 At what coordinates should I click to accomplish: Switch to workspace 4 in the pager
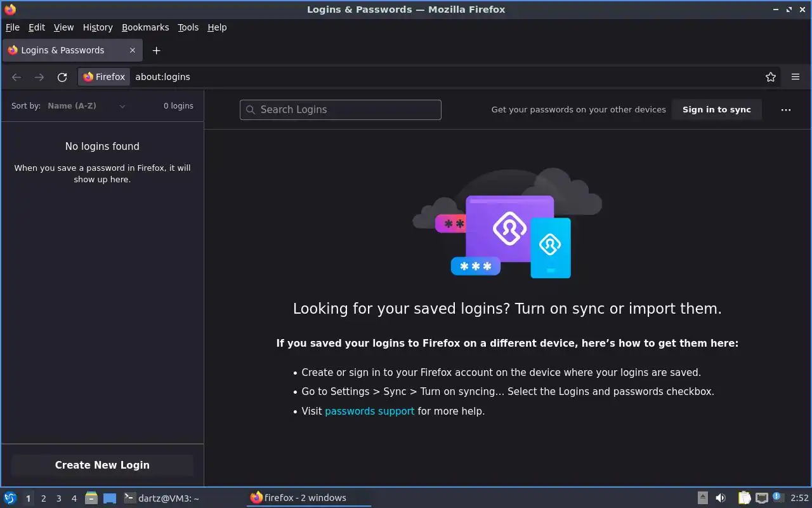(74, 498)
